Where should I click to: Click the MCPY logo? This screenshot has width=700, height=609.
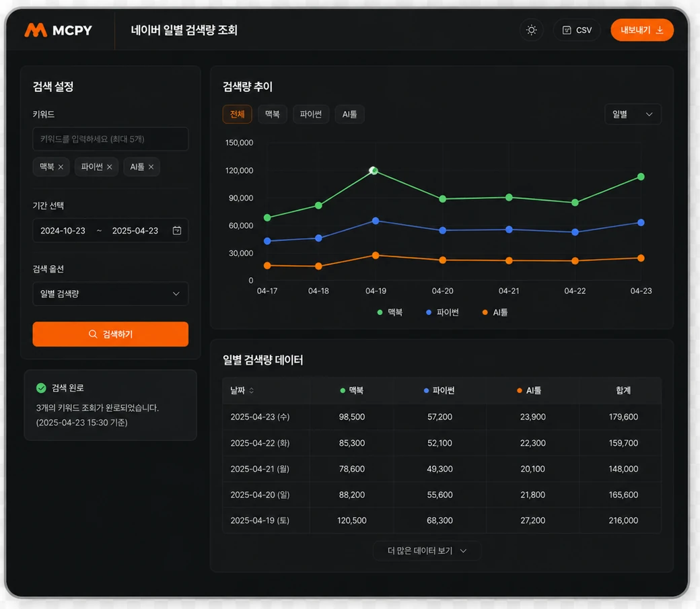[58, 30]
